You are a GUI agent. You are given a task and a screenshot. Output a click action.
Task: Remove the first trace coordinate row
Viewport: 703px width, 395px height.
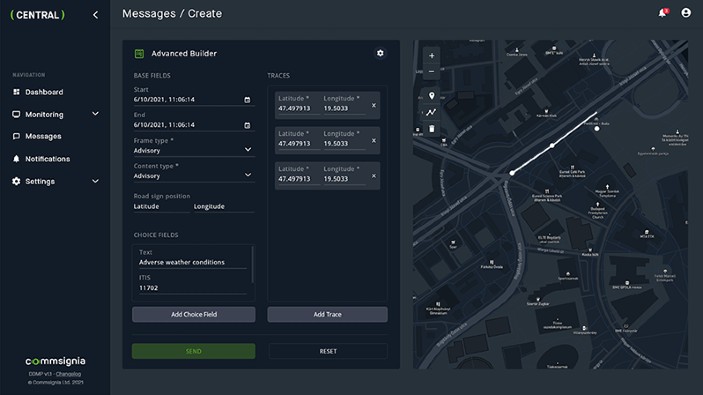[x=374, y=105]
